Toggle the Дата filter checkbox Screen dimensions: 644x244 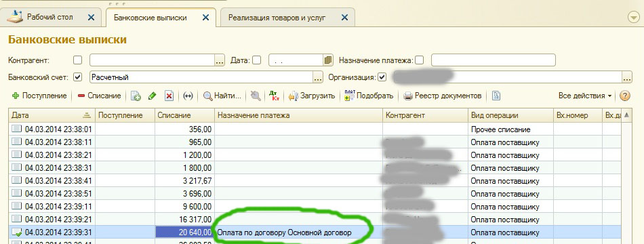click(257, 60)
